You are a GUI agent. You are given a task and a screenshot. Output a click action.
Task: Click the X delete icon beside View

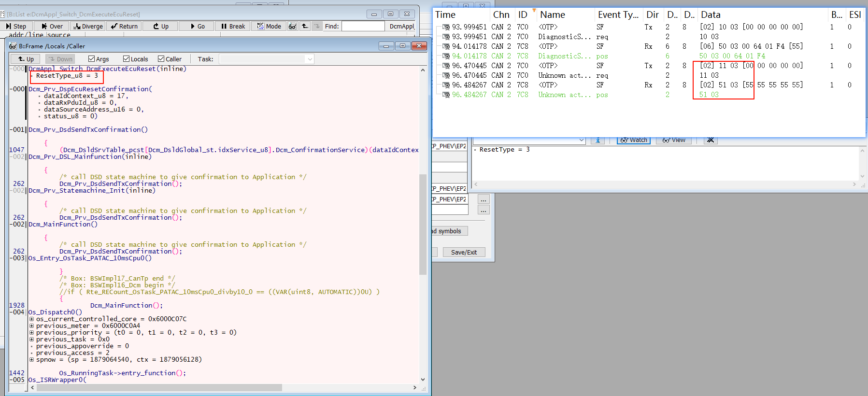[710, 140]
